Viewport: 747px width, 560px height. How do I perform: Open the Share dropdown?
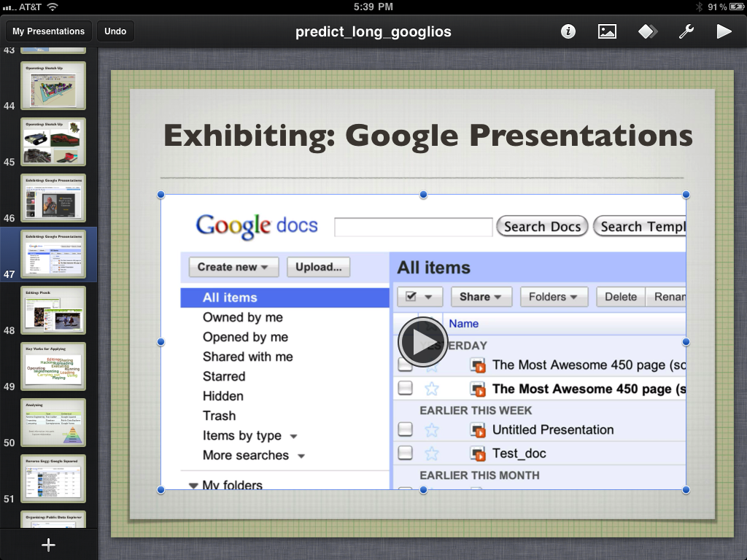coord(481,297)
